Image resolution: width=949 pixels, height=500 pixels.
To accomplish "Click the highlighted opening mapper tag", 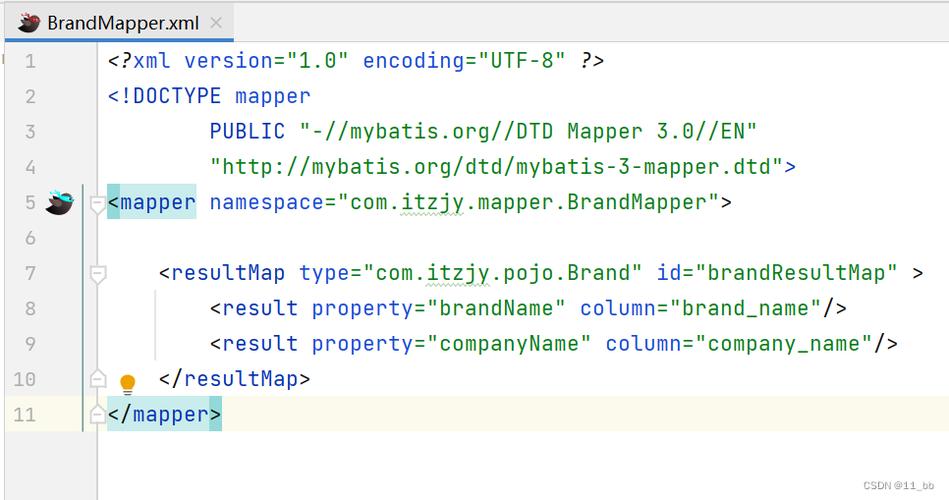I will tap(152, 202).
